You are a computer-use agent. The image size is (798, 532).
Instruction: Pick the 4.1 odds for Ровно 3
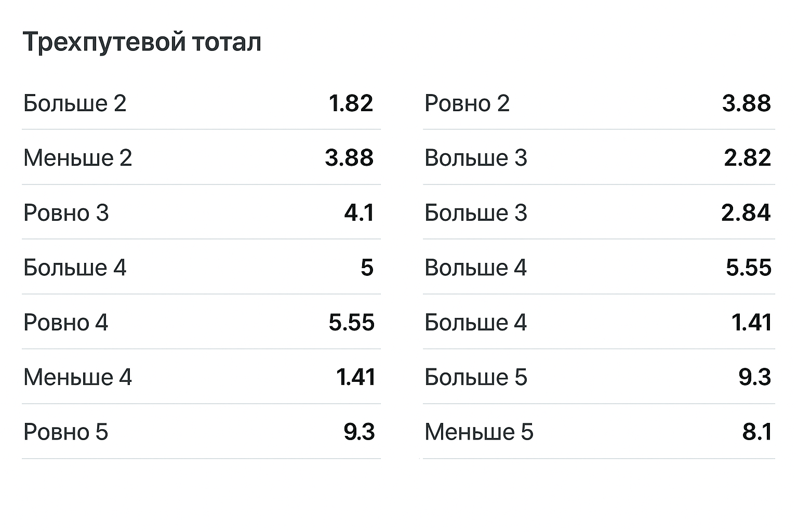point(359,213)
